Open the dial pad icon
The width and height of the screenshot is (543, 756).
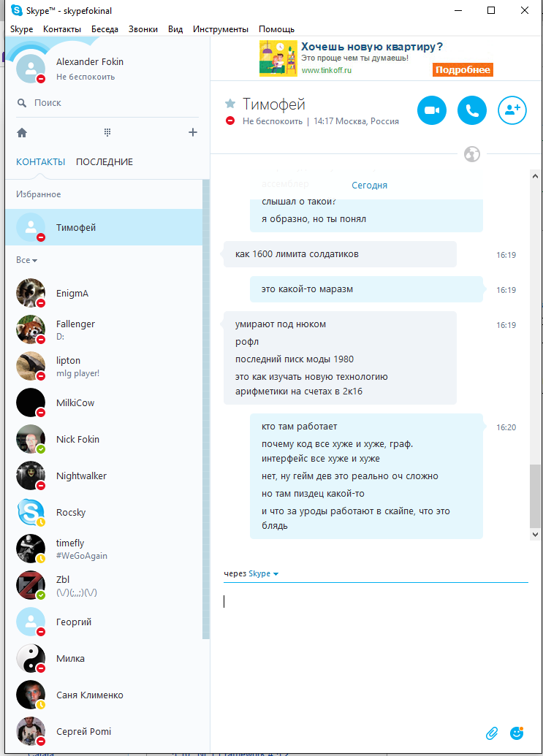tap(107, 133)
